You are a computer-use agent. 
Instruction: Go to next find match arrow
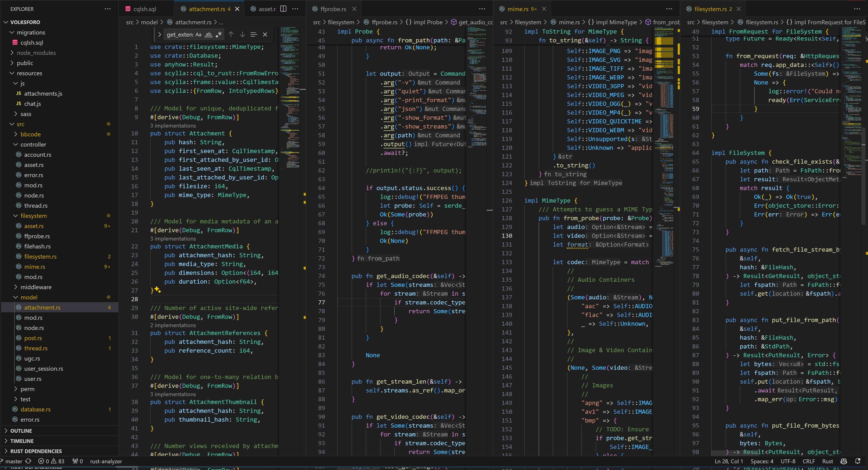[x=242, y=34]
